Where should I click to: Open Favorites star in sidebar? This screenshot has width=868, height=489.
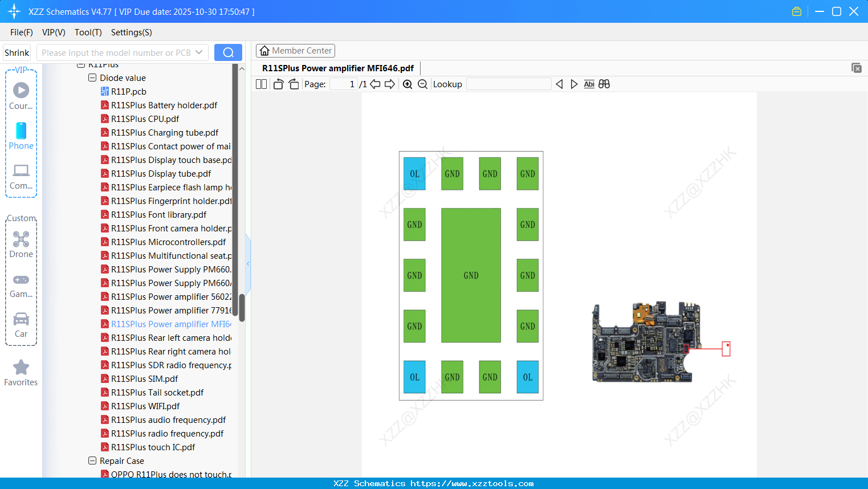pyautogui.click(x=21, y=373)
